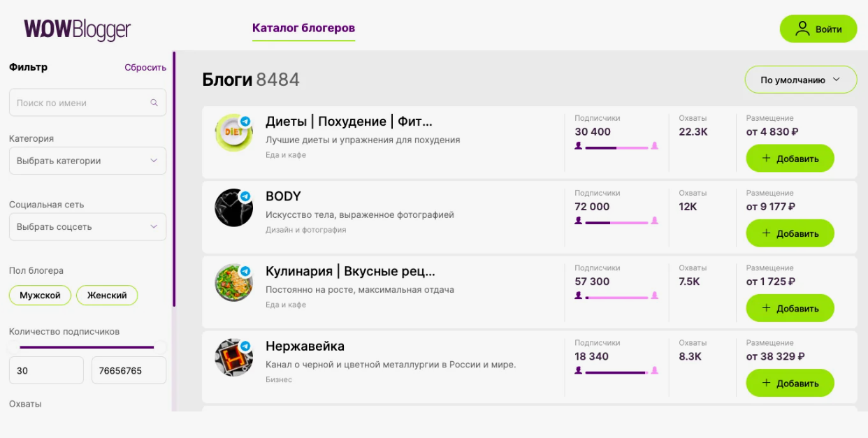Click the minimum subscribers field showing 30
This screenshot has width=868, height=438.
pos(46,371)
